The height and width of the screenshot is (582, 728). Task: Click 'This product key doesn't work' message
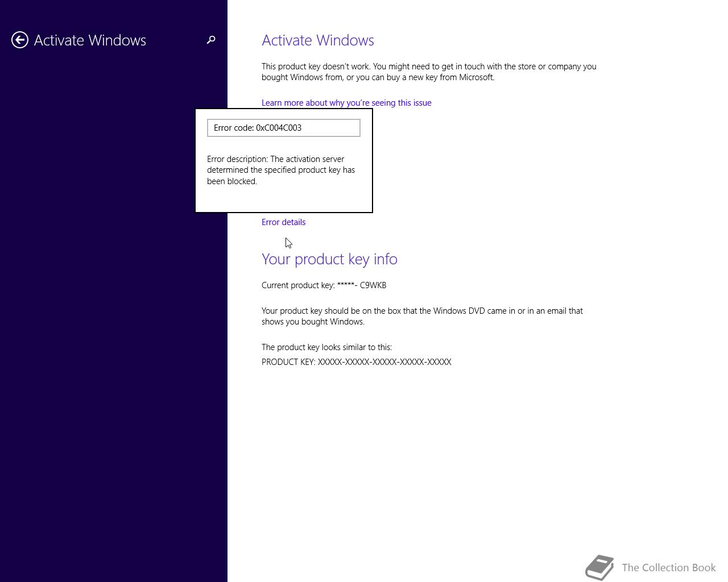[x=429, y=72]
